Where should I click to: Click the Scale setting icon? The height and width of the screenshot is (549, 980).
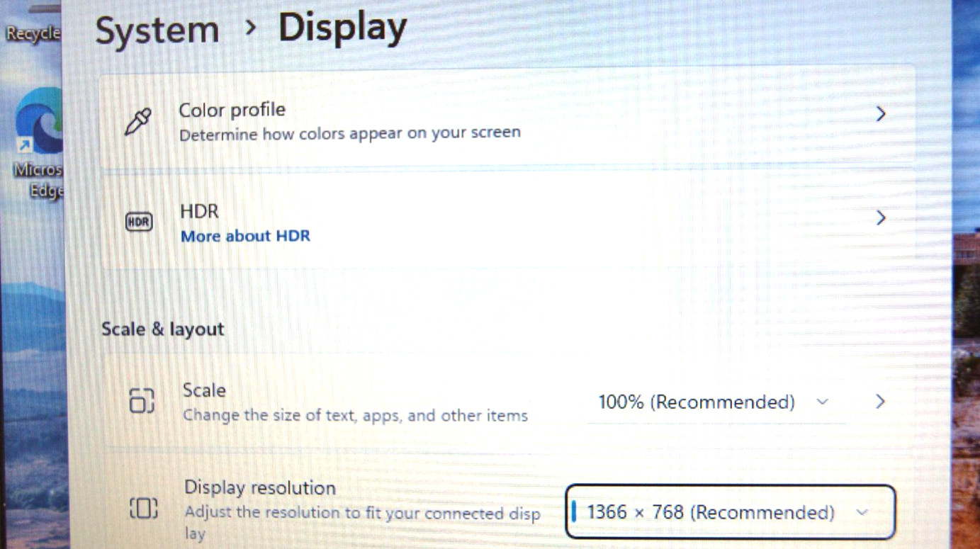pos(142,400)
